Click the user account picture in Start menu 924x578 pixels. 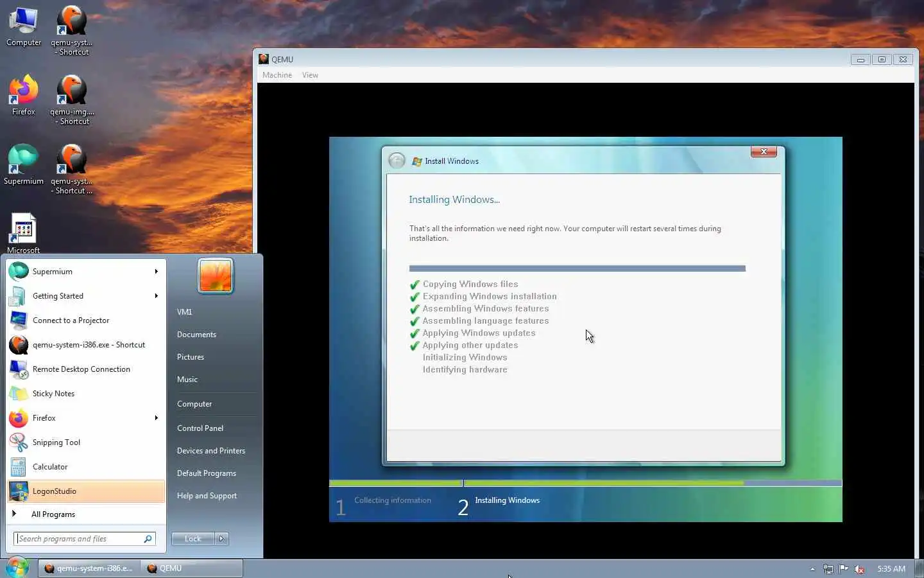[216, 276]
